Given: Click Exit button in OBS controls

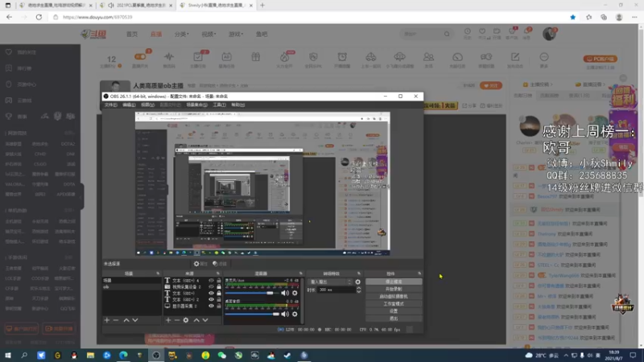Looking at the screenshot, I should (394, 319).
